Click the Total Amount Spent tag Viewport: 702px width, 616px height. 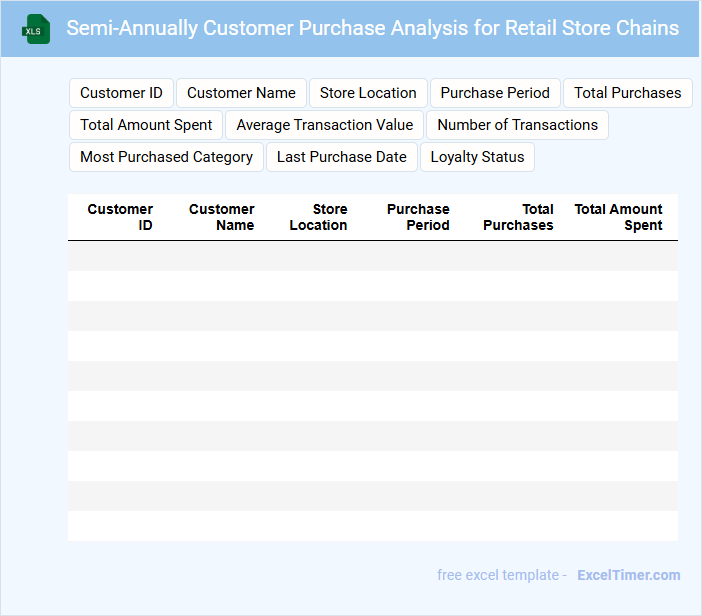pyautogui.click(x=146, y=125)
